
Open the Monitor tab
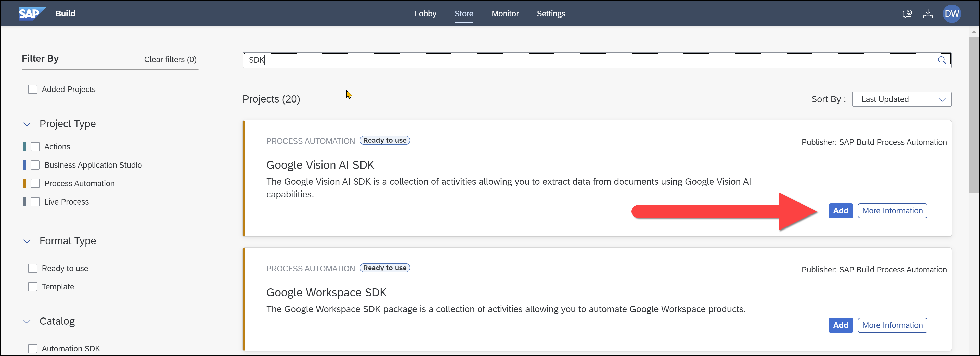505,14
